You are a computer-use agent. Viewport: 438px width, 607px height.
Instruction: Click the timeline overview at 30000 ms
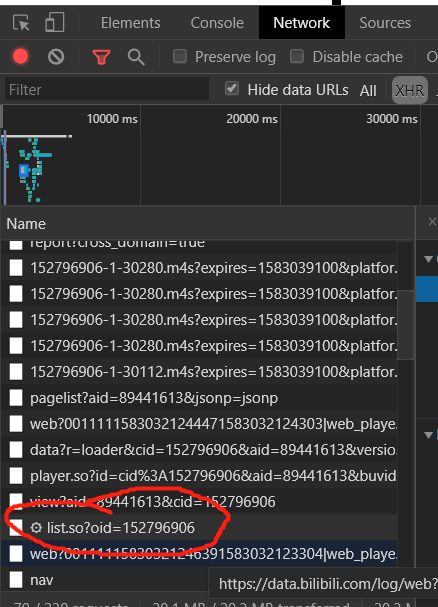[392, 118]
